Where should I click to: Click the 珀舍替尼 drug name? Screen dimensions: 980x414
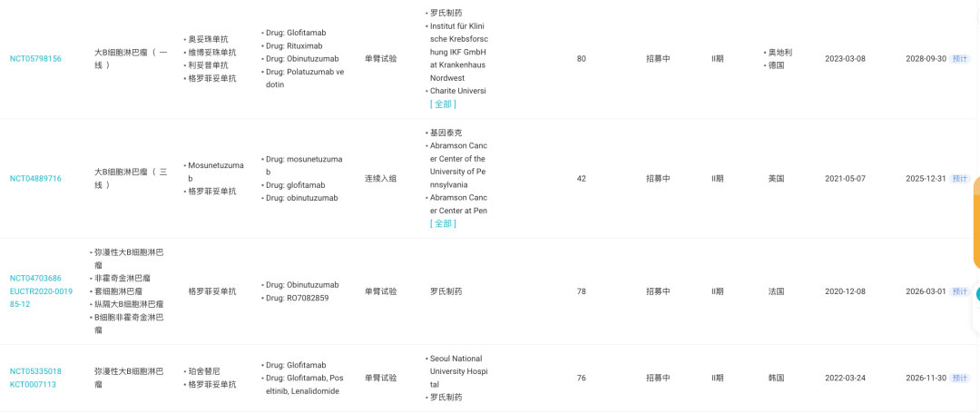pyautogui.click(x=203, y=371)
